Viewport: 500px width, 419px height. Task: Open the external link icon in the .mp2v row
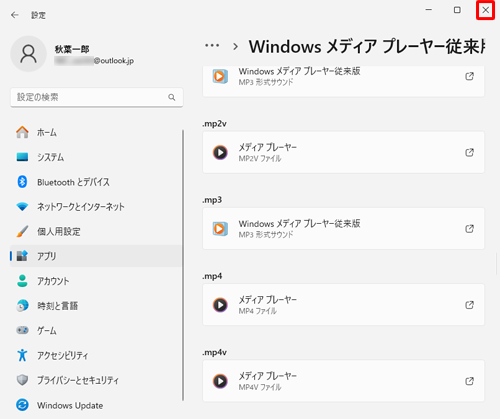(469, 152)
